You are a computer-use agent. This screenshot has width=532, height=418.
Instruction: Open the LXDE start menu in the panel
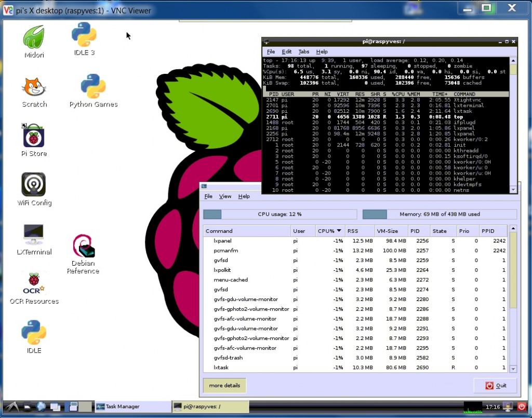12,406
